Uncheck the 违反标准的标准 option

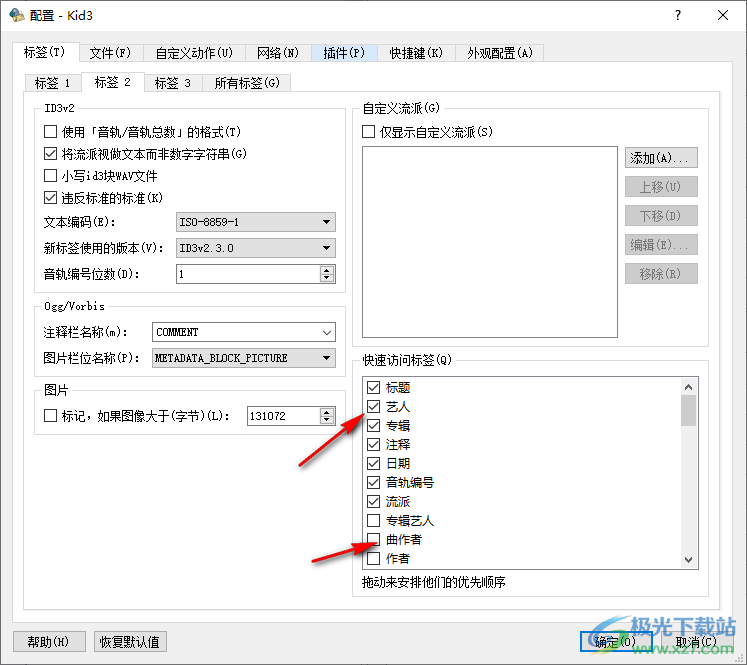pyautogui.click(x=51, y=198)
